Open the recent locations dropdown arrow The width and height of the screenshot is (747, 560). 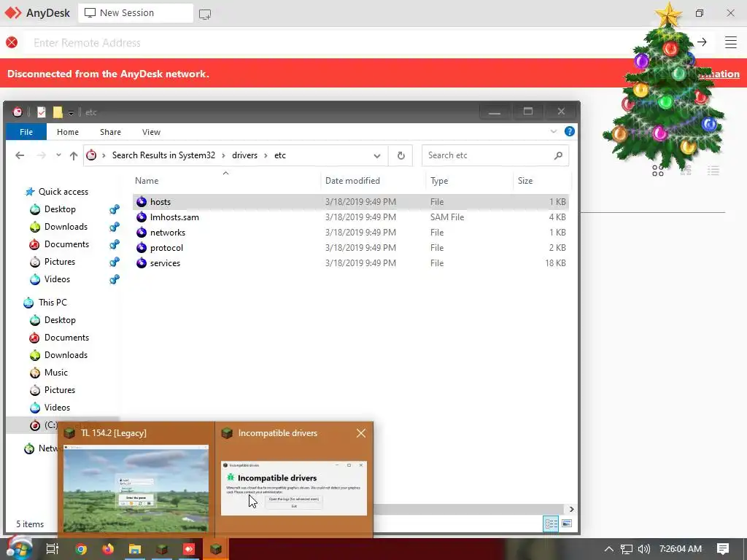(58, 155)
